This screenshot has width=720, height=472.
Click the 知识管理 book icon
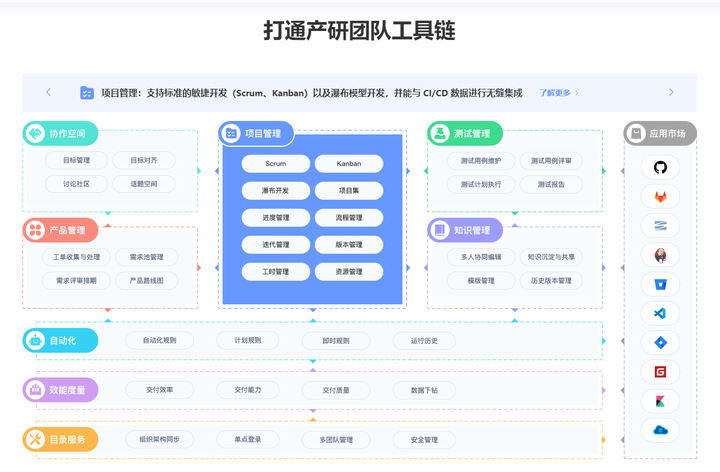[x=440, y=230]
